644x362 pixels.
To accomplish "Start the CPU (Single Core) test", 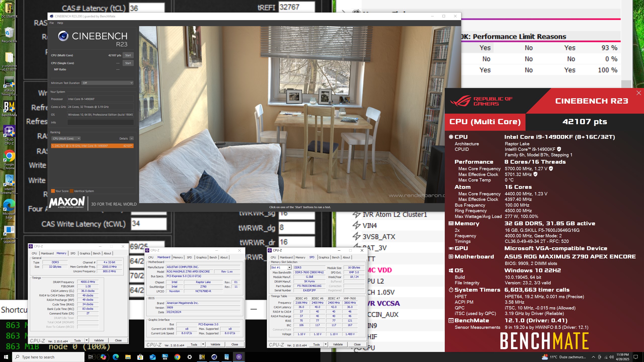I will click(x=128, y=63).
